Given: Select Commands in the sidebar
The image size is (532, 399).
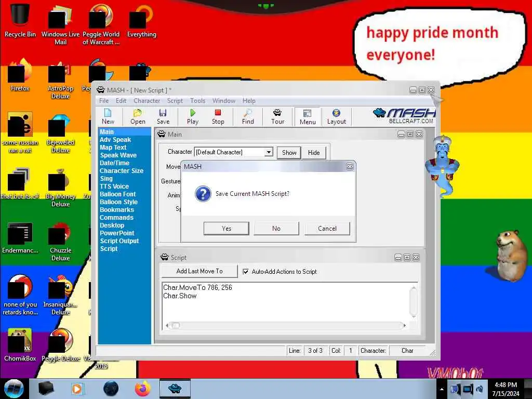Looking at the screenshot, I should 116,218.
